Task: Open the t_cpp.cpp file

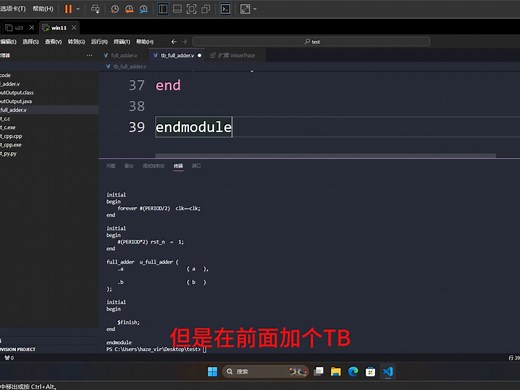Action: (11, 136)
